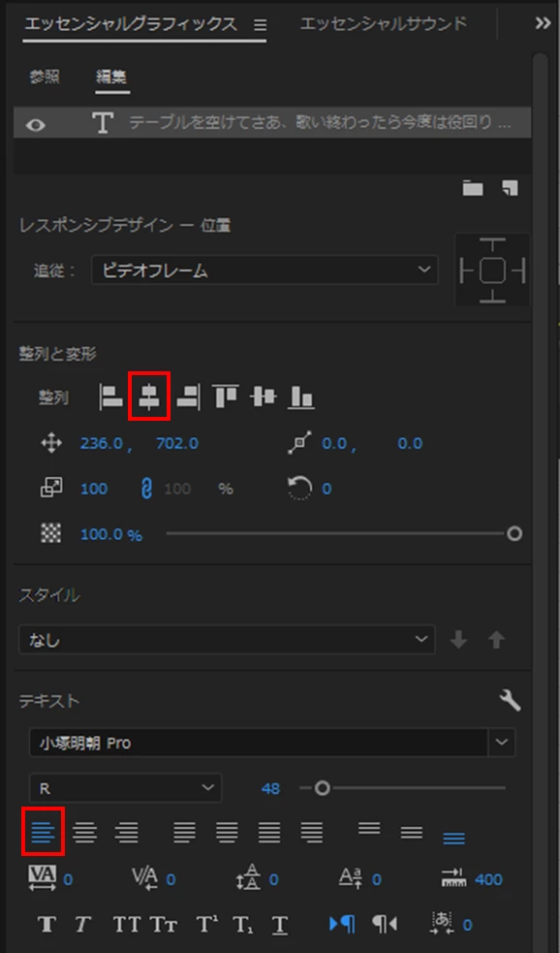Viewport: 560px width, 953px height.
Task: Click the anchor point icon
Action: pos(299,442)
